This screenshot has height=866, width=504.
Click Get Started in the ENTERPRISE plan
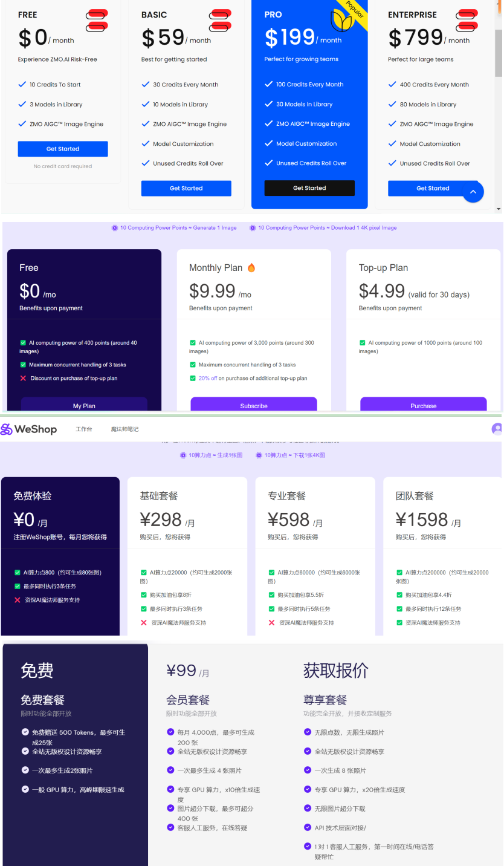click(433, 188)
